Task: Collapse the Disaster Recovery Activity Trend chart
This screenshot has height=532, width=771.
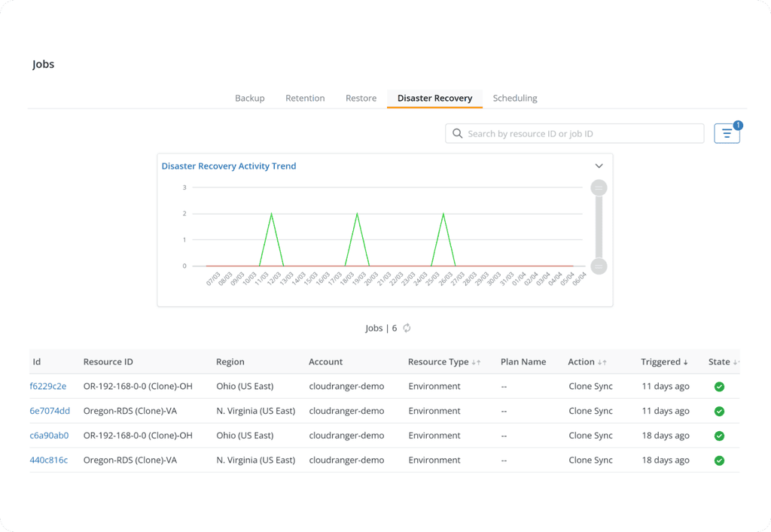Action: click(599, 165)
